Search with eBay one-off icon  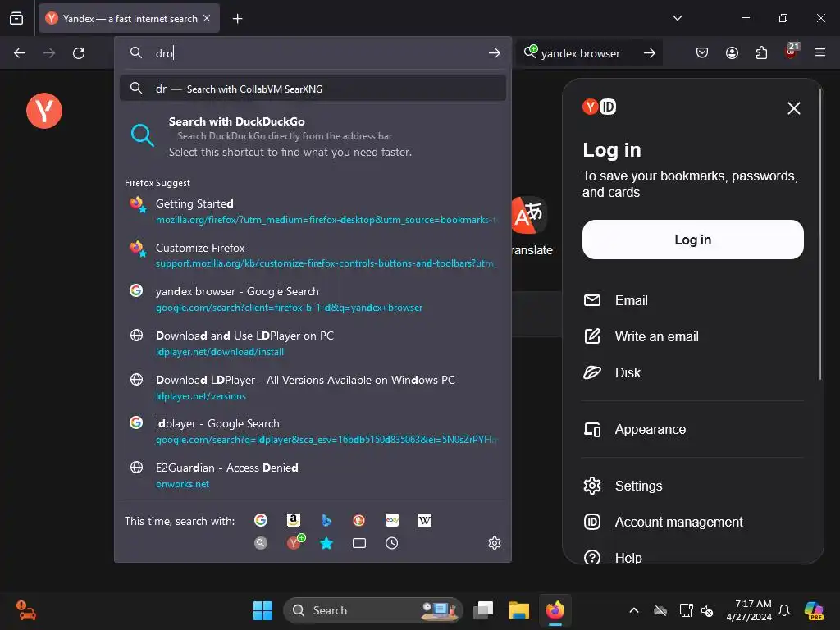point(391,520)
